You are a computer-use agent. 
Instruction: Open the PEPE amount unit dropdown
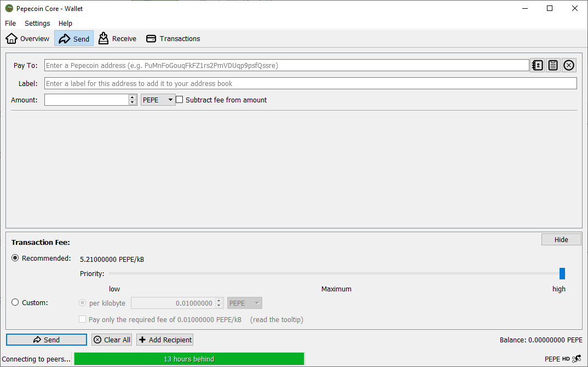(158, 100)
